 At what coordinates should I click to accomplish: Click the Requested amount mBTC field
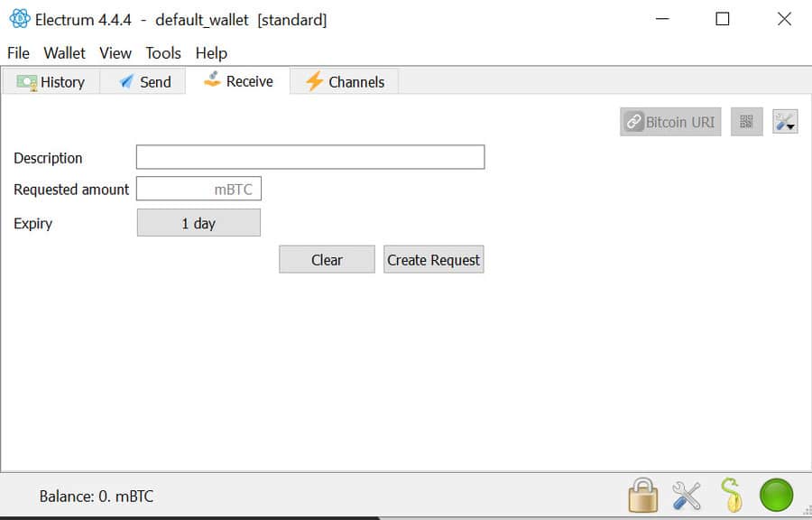(x=198, y=189)
